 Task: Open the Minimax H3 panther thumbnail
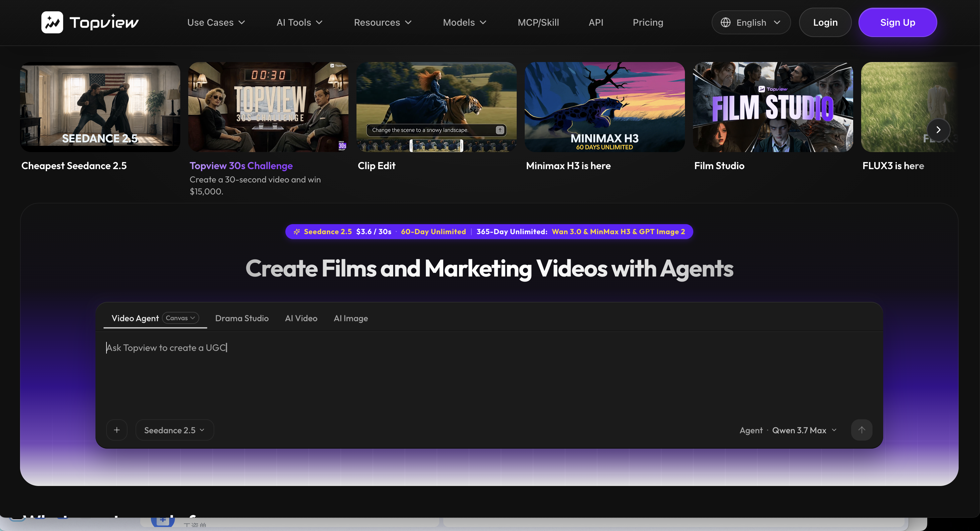[604, 107]
